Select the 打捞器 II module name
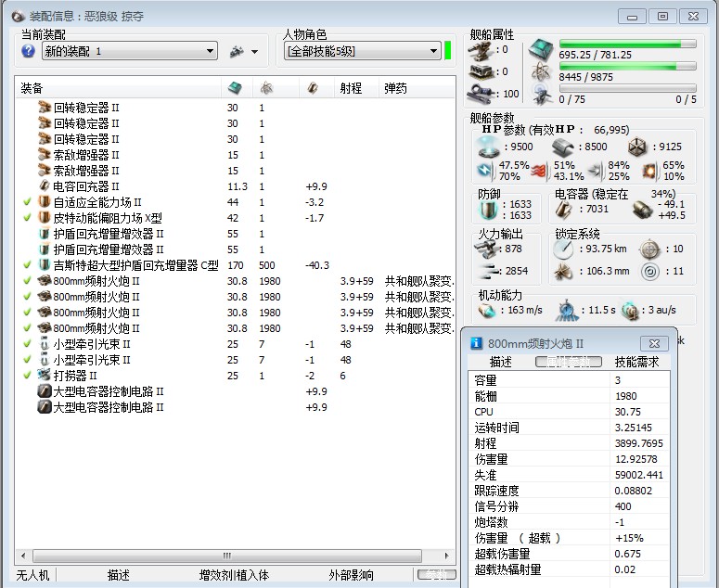Screen dimensions: 719x588 click(75, 376)
